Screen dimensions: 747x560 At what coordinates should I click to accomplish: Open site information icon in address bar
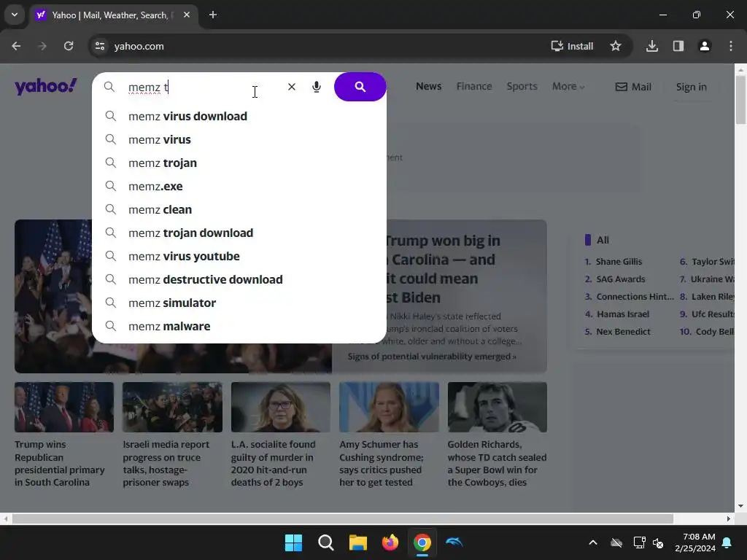point(100,46)
